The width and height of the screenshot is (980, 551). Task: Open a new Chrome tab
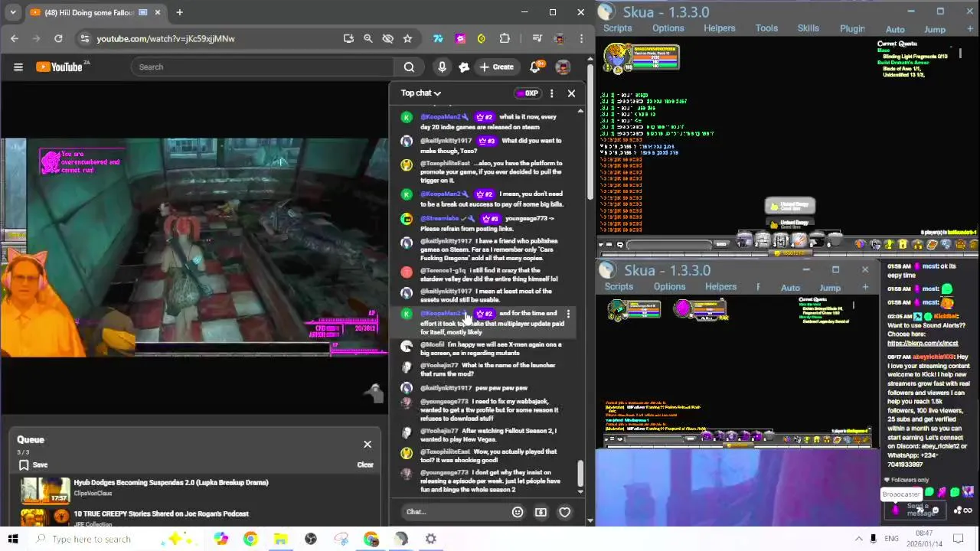pyautogui.click(x=179, y=12)
